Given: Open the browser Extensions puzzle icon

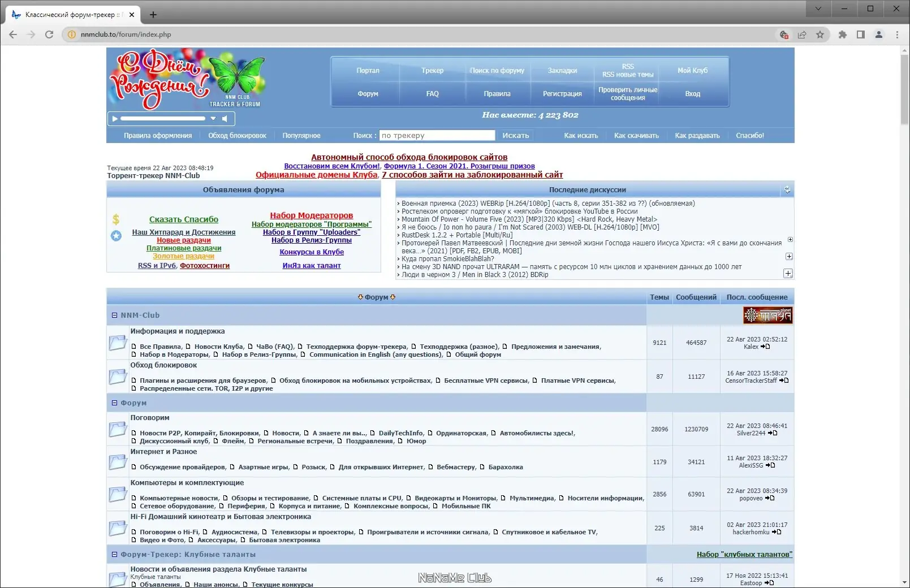Looking at the screenshot, I should pyautogui.click(x=843, y=34).
